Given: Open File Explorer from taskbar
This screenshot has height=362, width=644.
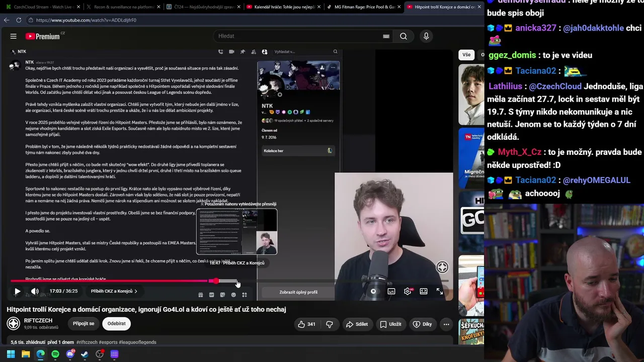Looking at the screenshot, I should pyautogui.click(x=26, y=354).
